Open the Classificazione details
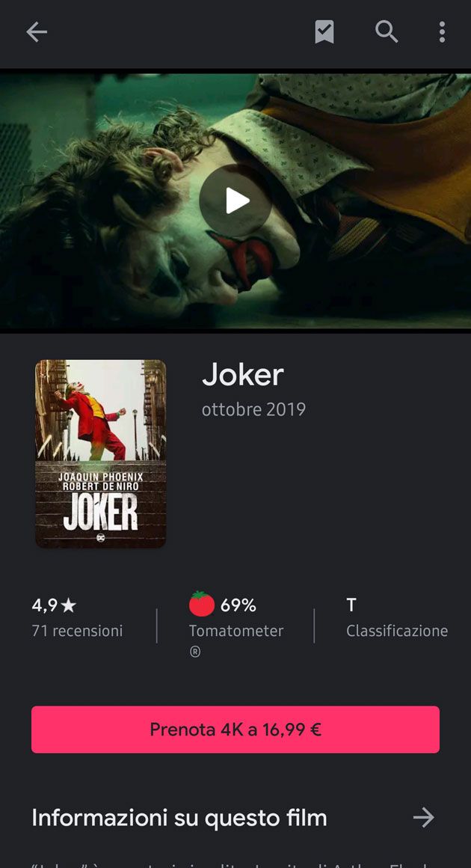 click(397, 631)
